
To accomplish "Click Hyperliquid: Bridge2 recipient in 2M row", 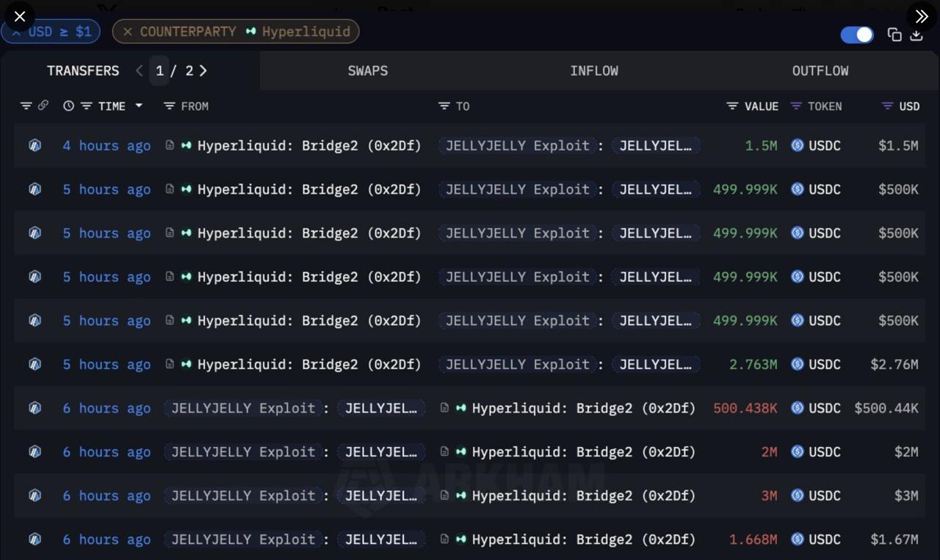I will (x=584, y=452).
